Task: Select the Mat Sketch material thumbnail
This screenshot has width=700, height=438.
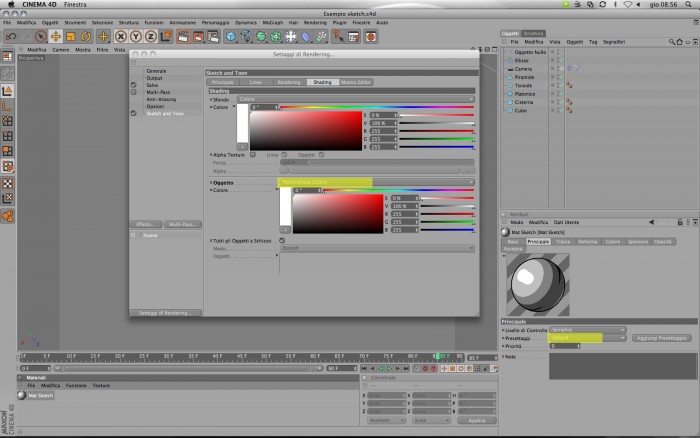Action: [22, 395]
